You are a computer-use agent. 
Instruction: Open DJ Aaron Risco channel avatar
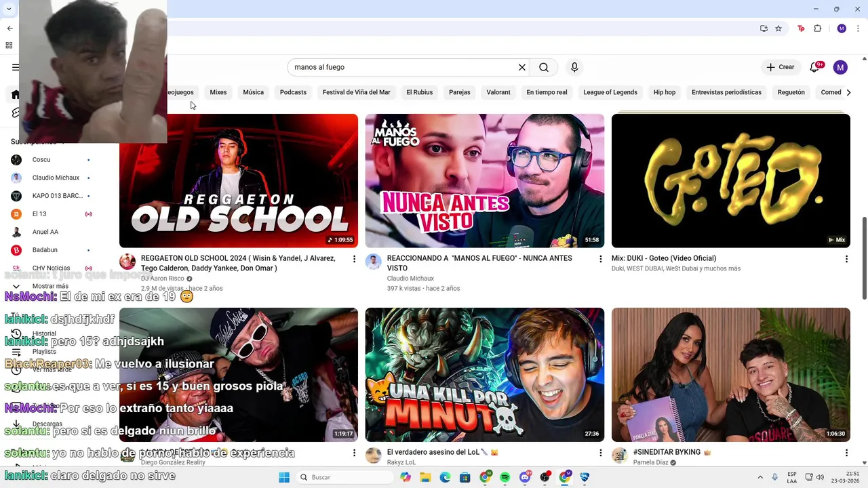tap(127, 262)
